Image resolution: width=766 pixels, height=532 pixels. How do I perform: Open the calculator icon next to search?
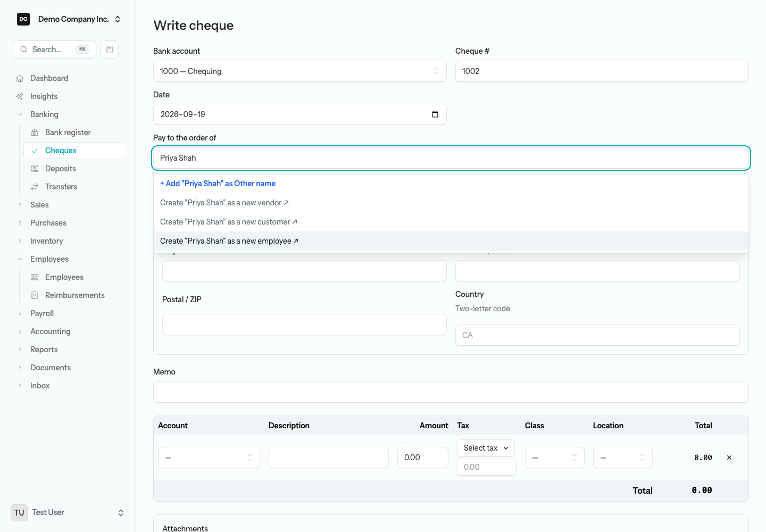pos(110,49)
